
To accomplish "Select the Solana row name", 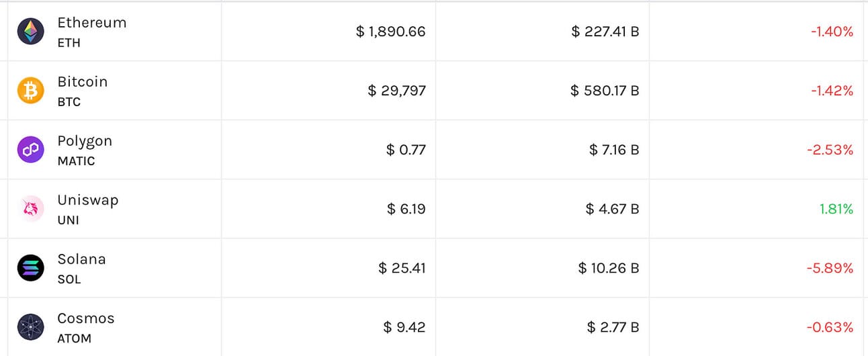I will [81, 259].
